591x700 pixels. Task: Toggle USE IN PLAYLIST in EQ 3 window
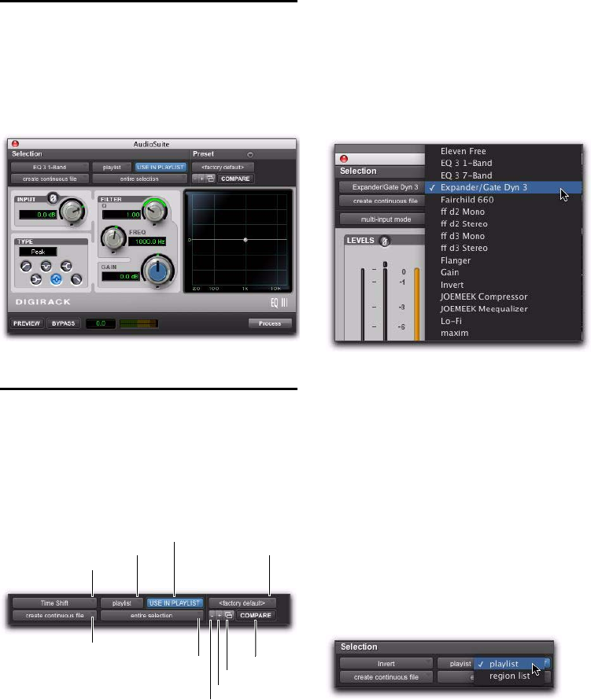coord(161,167)
